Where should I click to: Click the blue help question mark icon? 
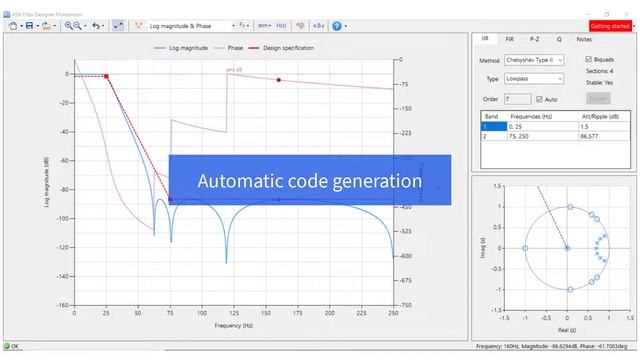click(x=337, y=26)
